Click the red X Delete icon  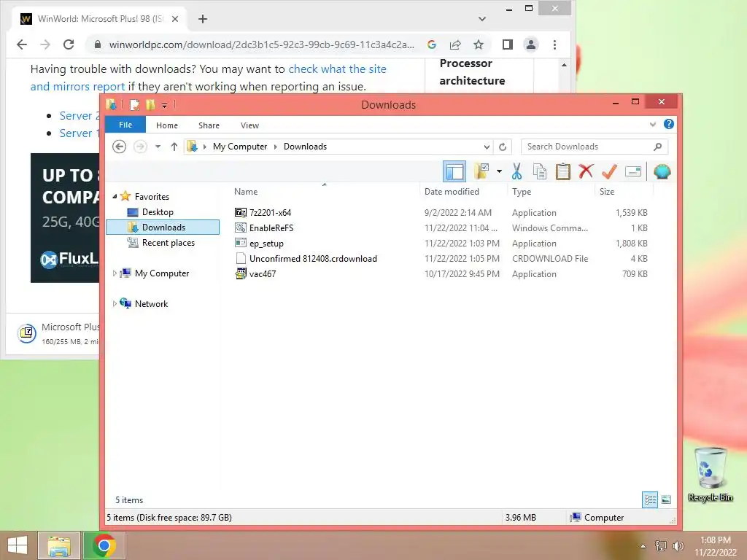tap(586, 171)
